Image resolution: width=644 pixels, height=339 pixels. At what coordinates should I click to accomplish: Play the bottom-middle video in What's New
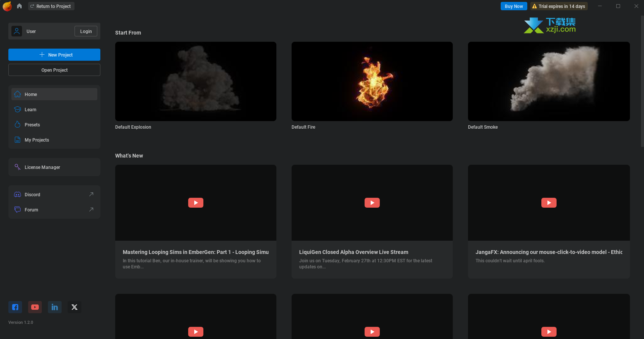[372, 332]
